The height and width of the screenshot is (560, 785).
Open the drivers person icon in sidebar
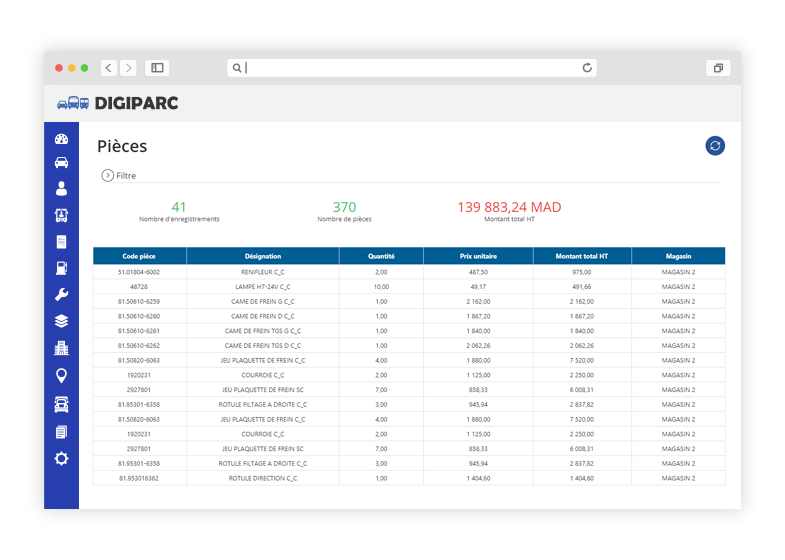pos(62,189)
